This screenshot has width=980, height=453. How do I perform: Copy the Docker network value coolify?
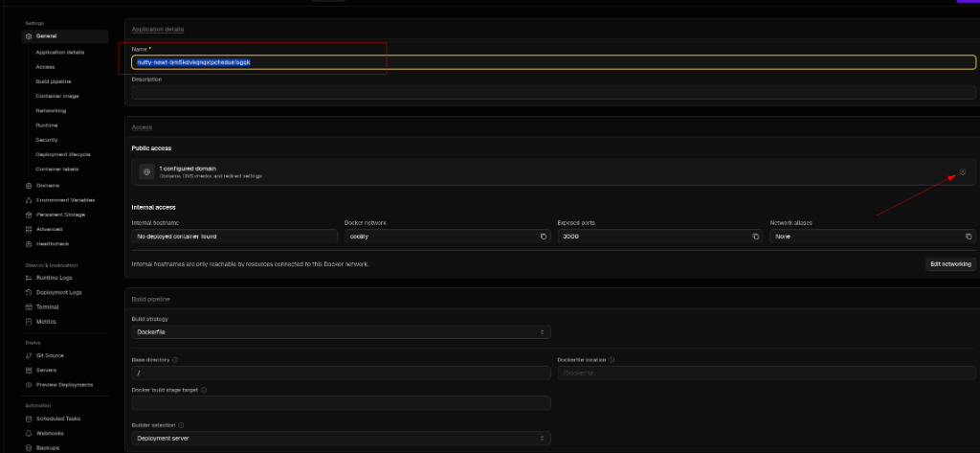[544, 237]
